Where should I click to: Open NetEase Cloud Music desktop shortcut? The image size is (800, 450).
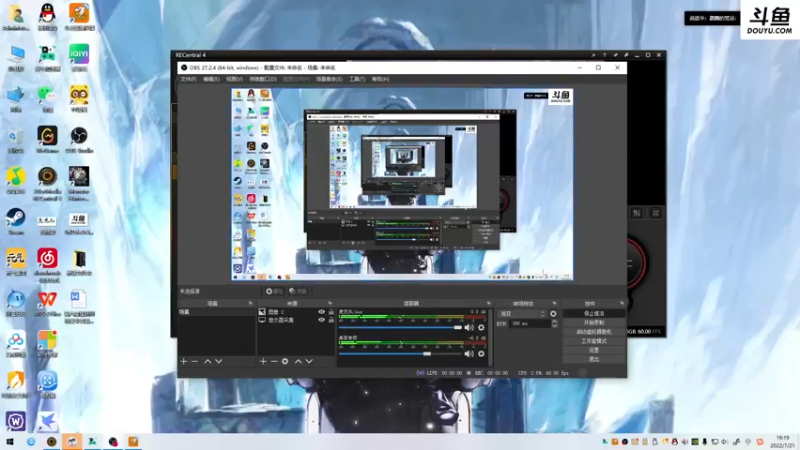47,265
